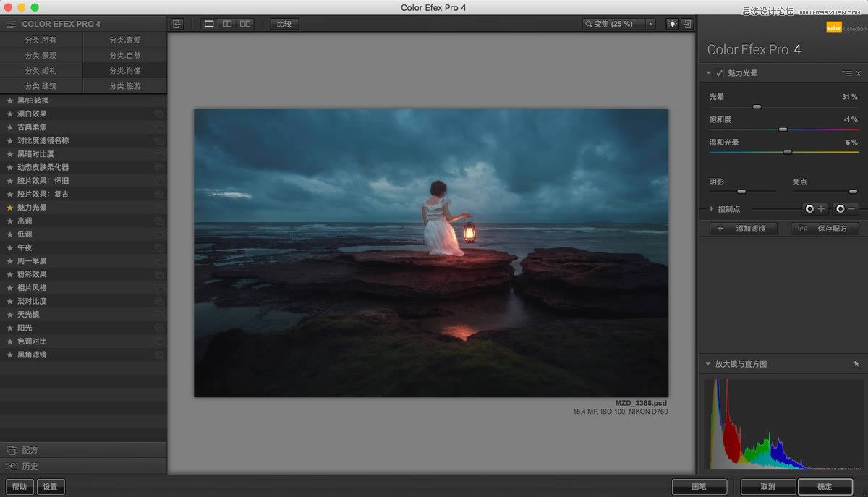Viewport: 868px width, 497px height.
Task: Collapse the 放大镜与直方图 panel
Action: 709,364
